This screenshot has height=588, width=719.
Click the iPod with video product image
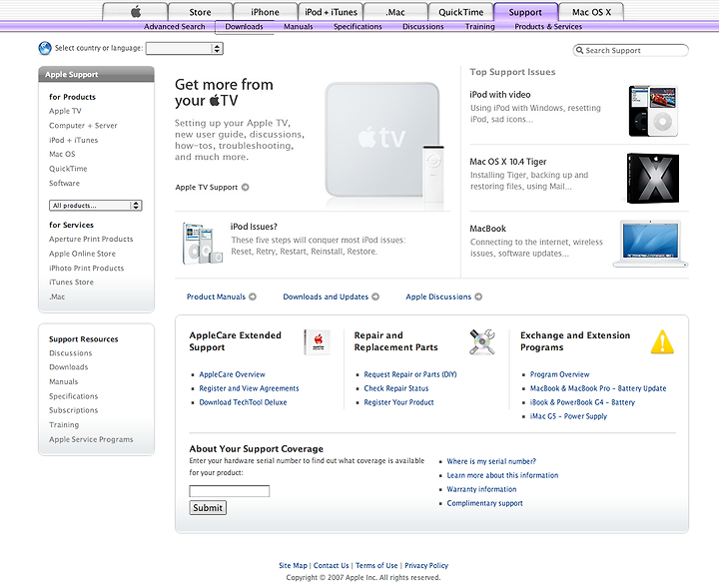[x=653, y=111]
